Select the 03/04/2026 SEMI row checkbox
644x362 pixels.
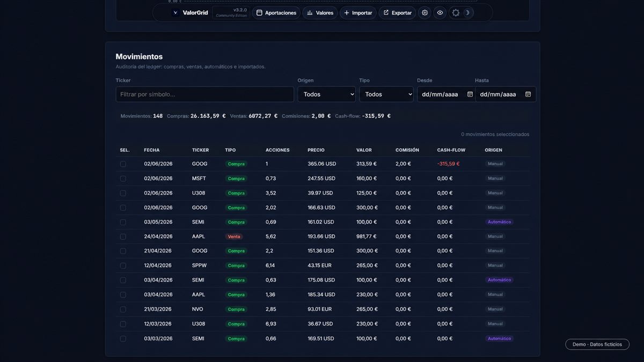click(x=123, y=280)
